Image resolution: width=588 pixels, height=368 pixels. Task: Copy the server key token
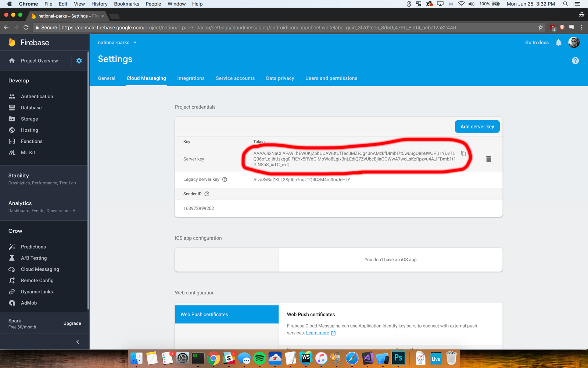coord(463,153)
